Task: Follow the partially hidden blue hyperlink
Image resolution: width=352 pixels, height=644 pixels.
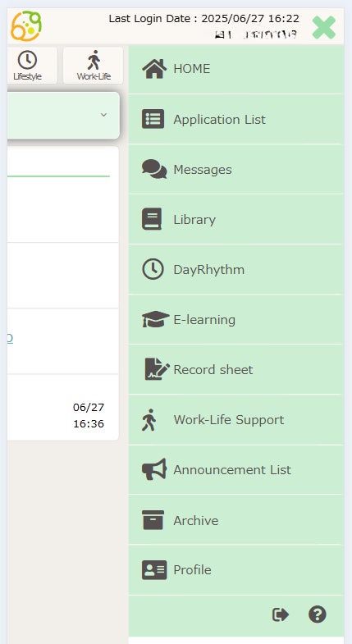Action: click(x=10, y=338)
